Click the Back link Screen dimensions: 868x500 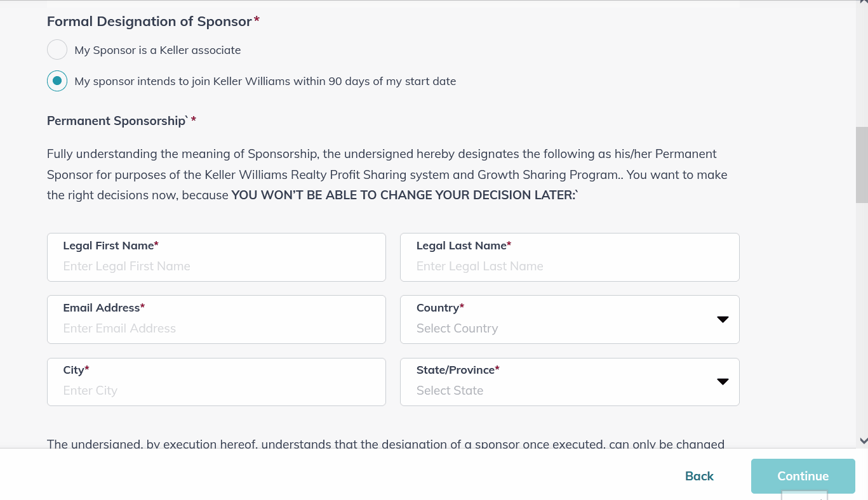pos(699,476)
